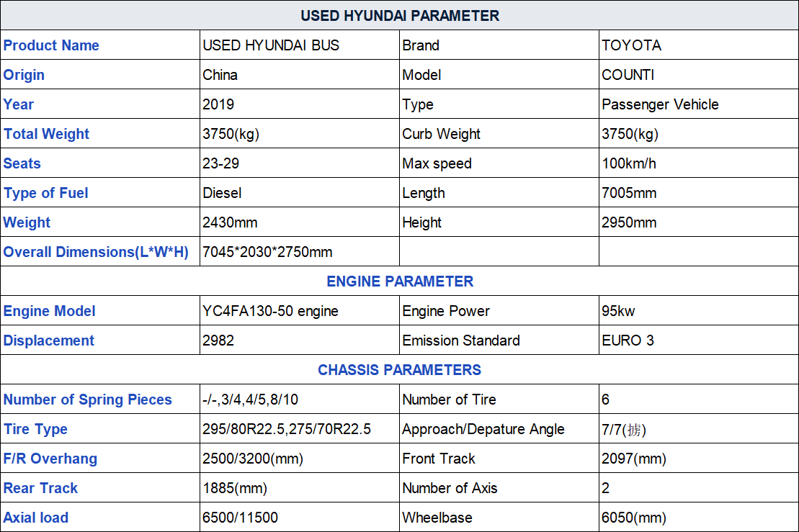Click the EURO 3 emission standard value
Image resolution: width=799 pixels, height=532 pixels.
[628, 341]
